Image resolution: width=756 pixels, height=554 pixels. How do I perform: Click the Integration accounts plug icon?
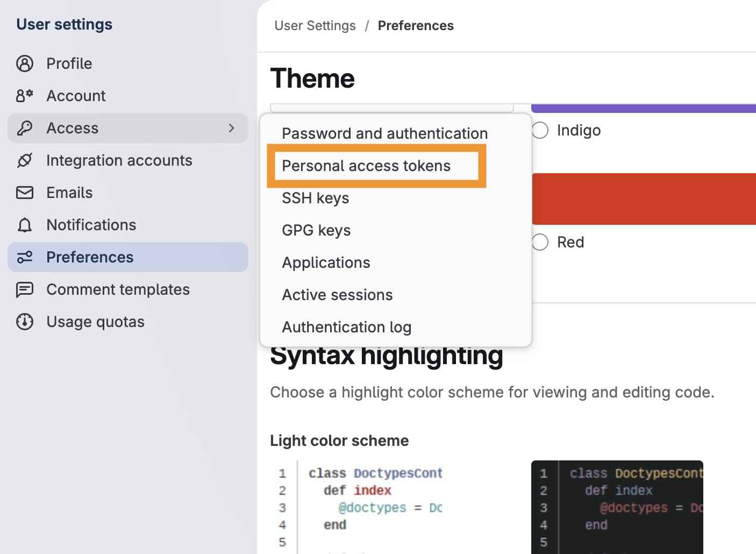25,160
